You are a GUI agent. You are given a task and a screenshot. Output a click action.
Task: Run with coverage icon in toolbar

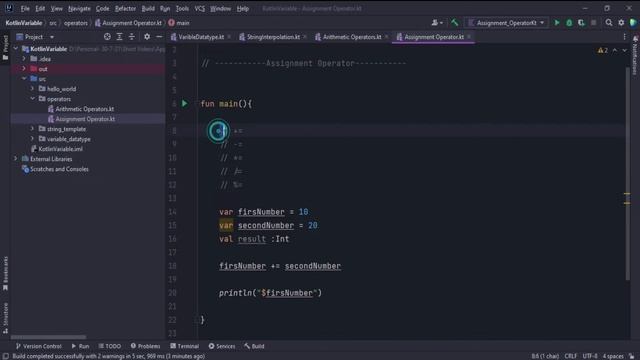click(x=581, y=23)
